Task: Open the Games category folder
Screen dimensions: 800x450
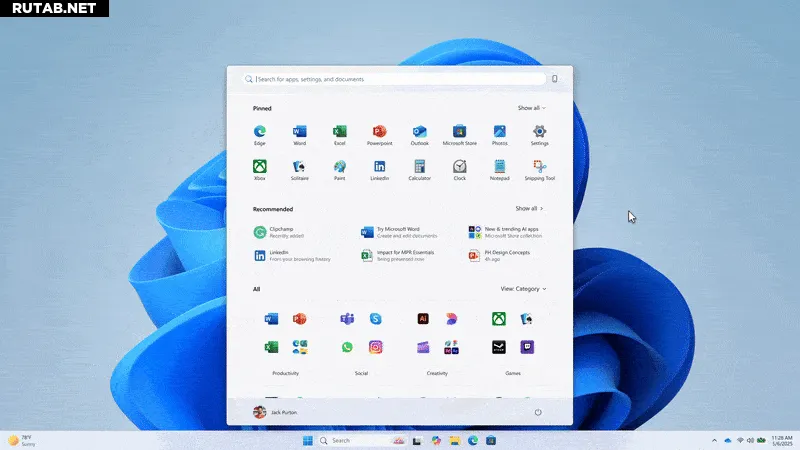Action: (x=512, y=334)
